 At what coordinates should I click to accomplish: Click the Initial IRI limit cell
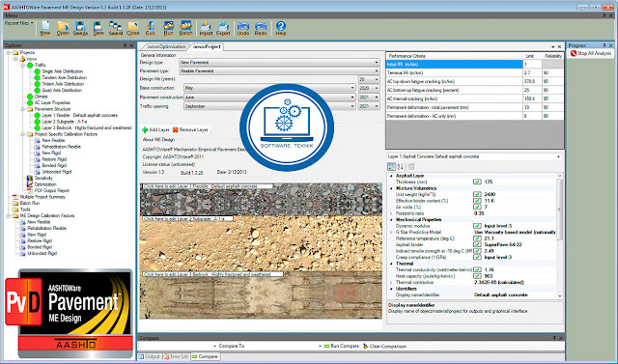coord(532,65)
